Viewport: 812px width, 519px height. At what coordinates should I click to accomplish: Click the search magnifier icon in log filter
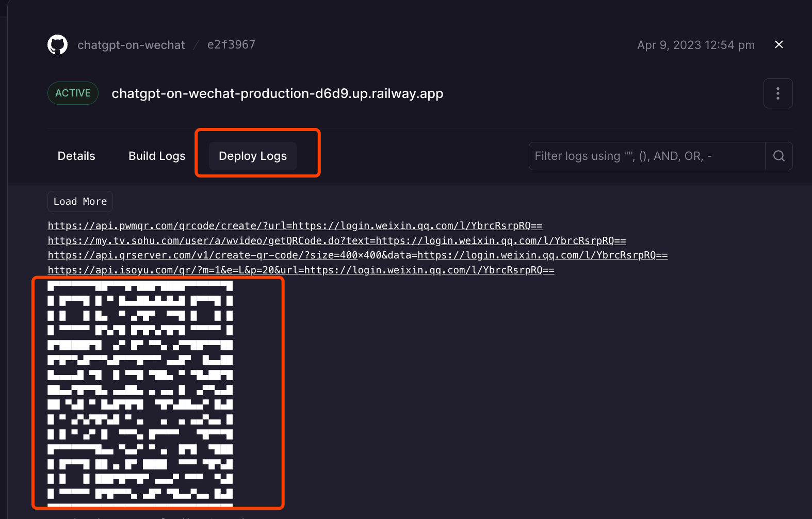pyautogui.click(x=779, y=156)
